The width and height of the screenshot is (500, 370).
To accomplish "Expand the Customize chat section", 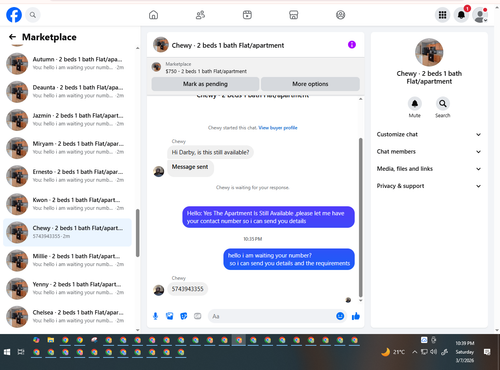I will click(429, 134).
